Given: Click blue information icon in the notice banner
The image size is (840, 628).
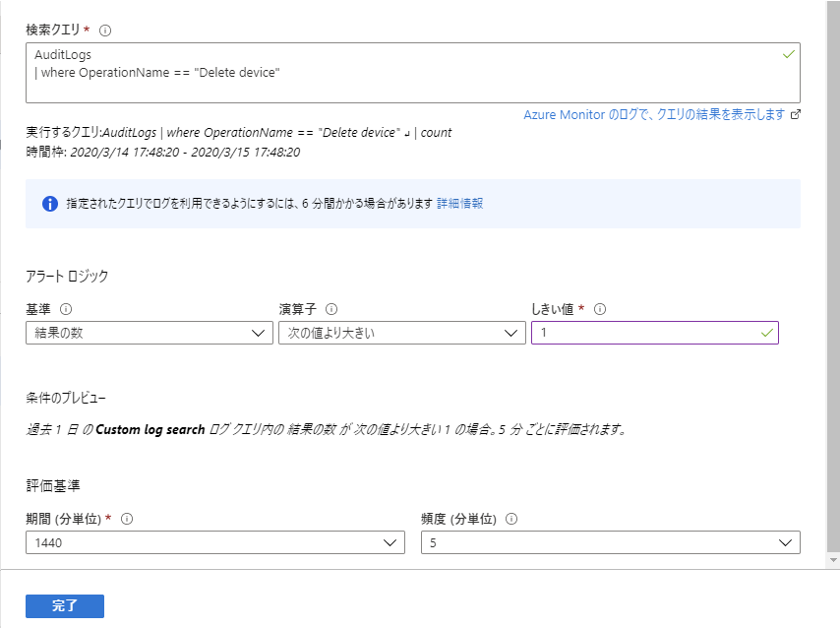Looking at the screenshot, I should (50, 204).
